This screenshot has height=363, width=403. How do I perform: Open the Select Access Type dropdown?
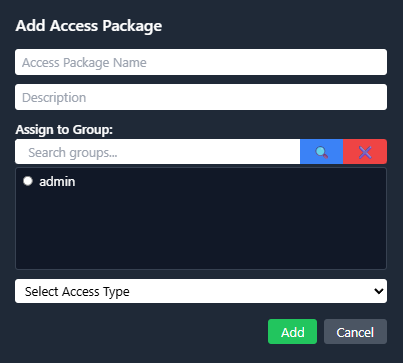click(201, 291)
